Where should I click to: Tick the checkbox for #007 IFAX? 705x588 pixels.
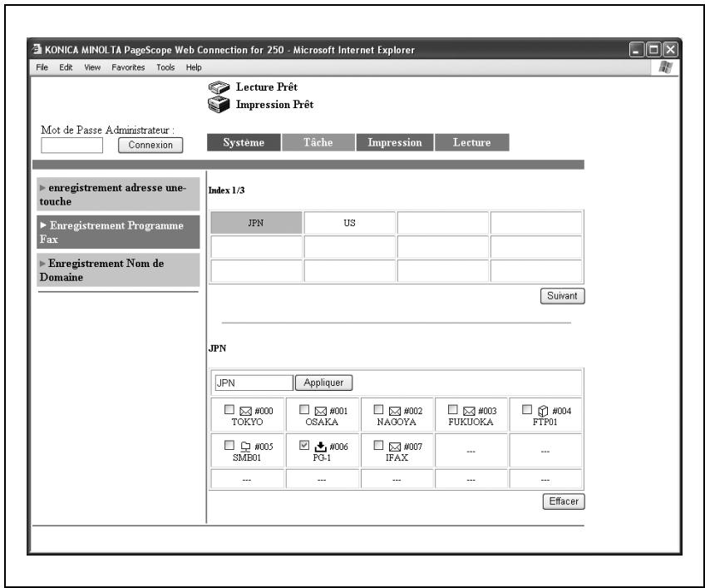pos(378,445)
